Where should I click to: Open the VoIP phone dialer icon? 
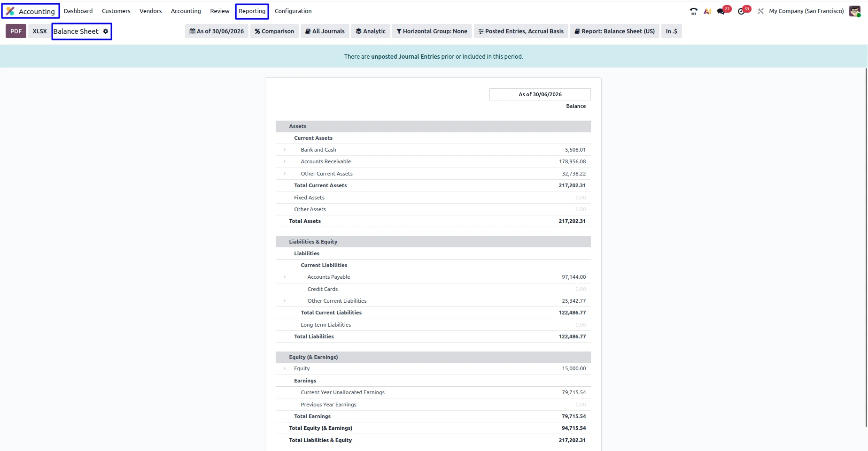pos(693,11)
